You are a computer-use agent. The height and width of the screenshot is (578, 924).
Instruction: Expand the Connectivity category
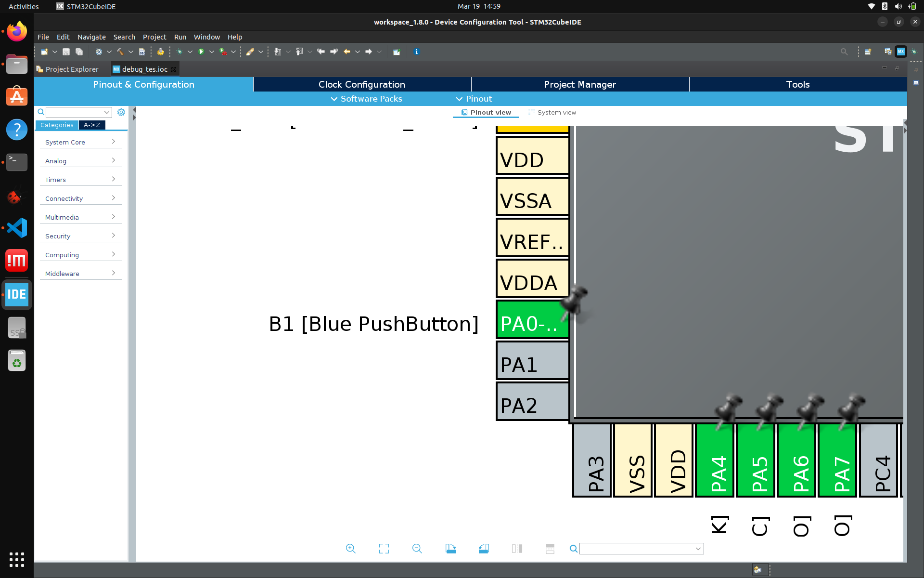pyautogui.click(x=80, y=198)
